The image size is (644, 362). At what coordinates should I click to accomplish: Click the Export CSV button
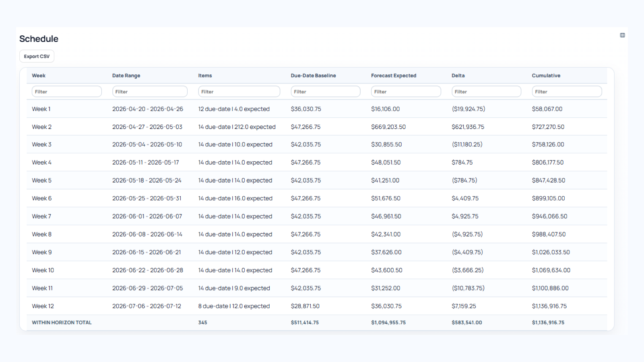click(37, 56)
